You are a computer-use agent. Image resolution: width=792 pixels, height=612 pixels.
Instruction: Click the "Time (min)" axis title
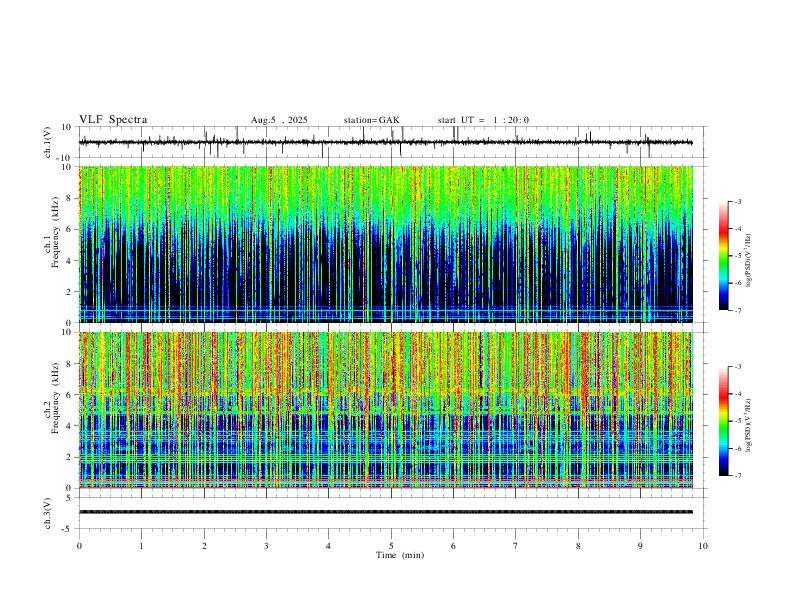pos(400,555)
